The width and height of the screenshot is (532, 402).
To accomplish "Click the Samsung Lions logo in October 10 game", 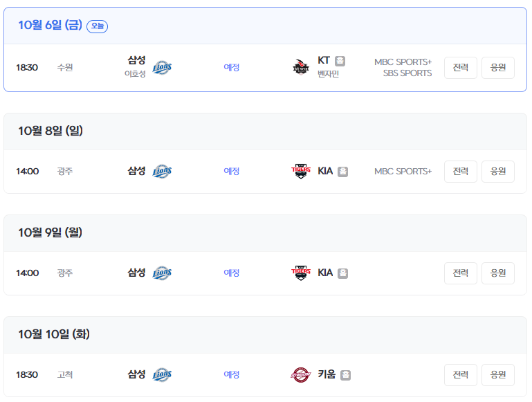I will 162,374.
